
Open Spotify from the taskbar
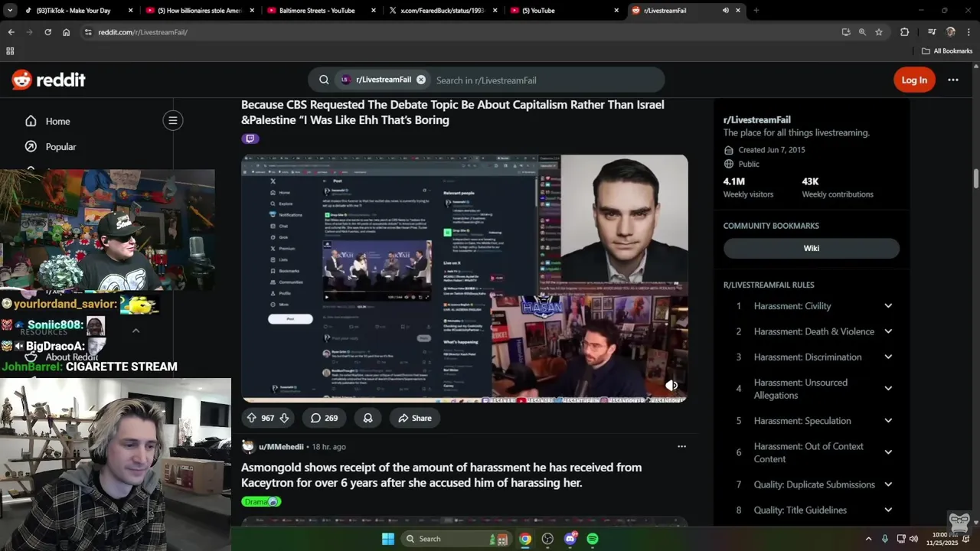point(593,539)
